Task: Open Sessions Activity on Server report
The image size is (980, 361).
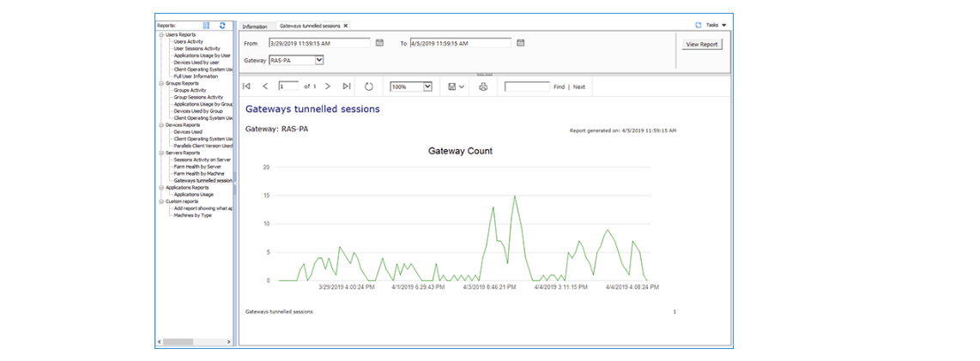Action: tap(202, 159)
